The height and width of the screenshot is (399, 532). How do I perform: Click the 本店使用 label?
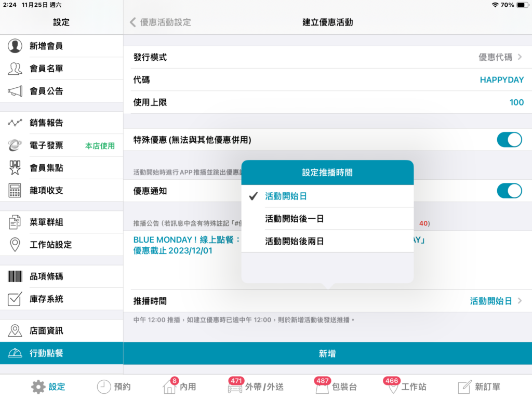click(100, 146)
